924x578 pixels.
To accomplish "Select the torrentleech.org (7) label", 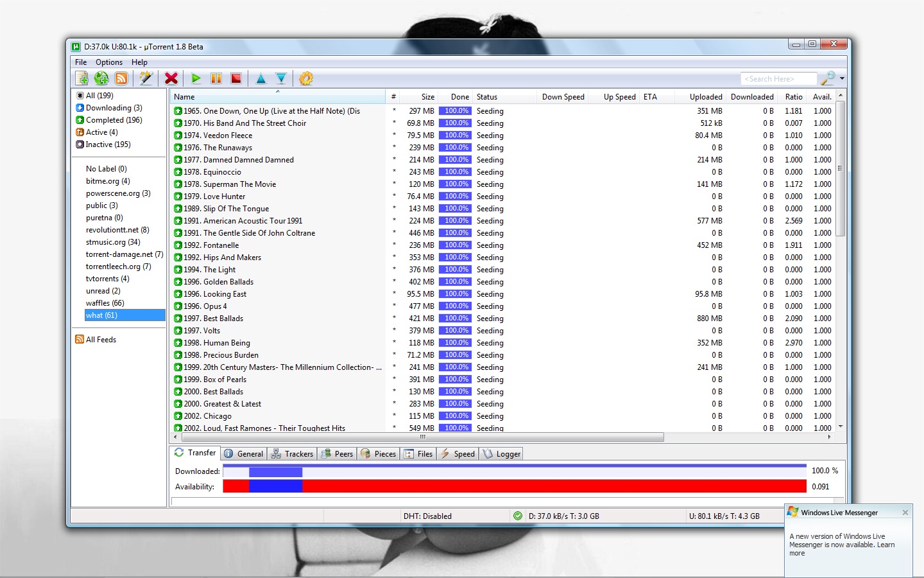I will (x=119, y=267).
